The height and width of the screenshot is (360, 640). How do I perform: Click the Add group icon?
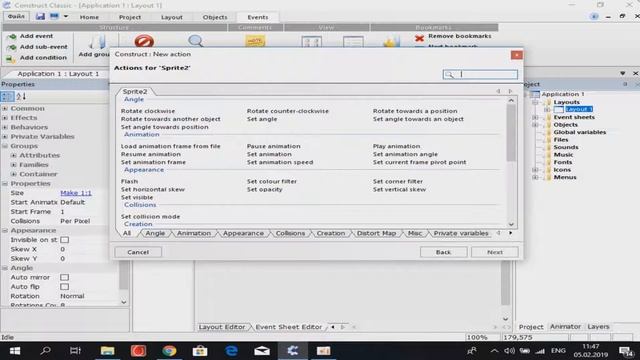pyautogui.click(x=97, y=41)
